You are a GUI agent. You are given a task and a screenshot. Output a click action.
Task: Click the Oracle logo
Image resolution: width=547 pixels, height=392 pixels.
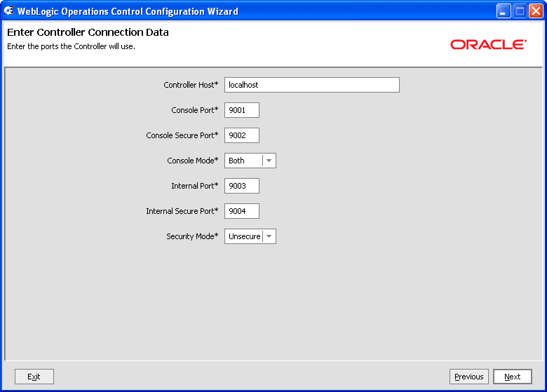[488, 44]
